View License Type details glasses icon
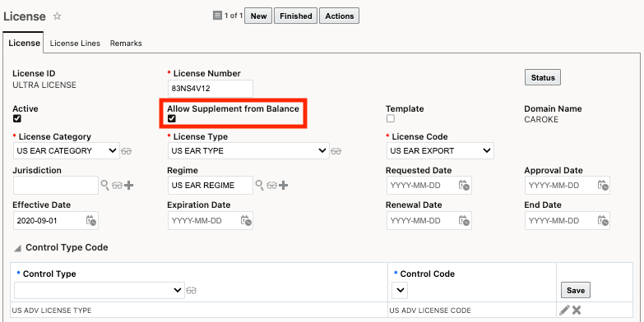The image size is (644, 322). pyautogui.click(x=336, y=151)
